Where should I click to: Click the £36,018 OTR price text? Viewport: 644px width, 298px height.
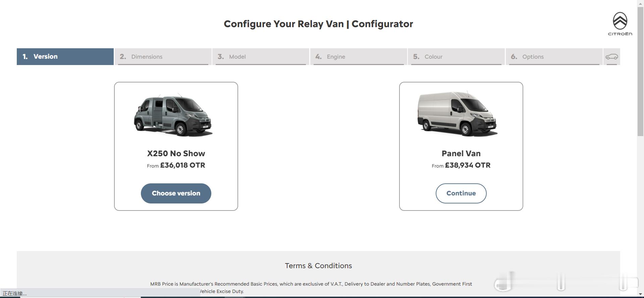tap(182, 165)
